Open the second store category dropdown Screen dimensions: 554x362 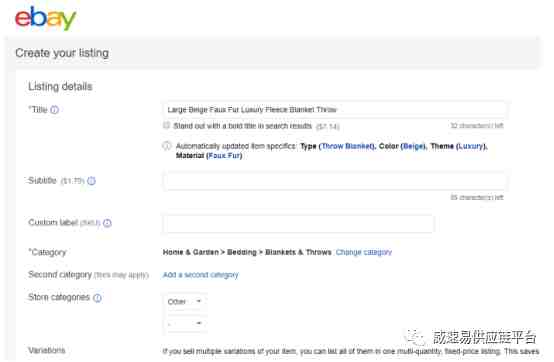tap(185, 323)
